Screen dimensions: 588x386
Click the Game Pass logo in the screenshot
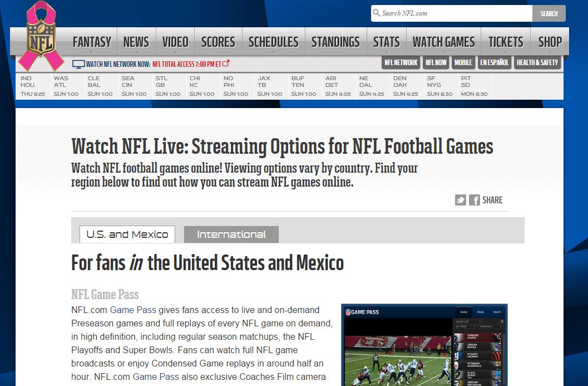click(x=362, y=312)
